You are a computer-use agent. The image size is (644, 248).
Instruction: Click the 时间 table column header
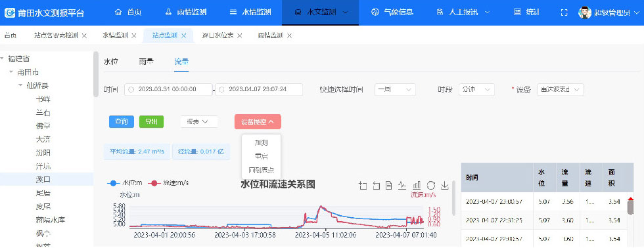pos(497,178)
